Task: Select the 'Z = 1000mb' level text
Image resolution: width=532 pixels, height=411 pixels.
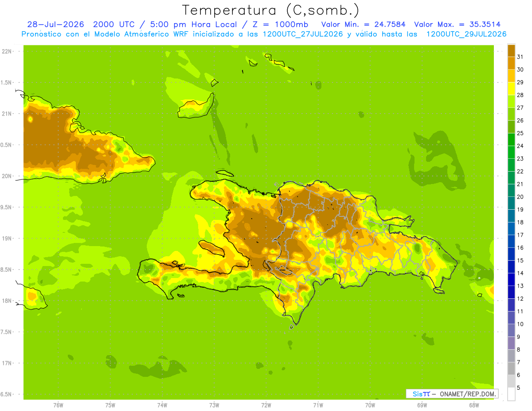Action: (x=280, y=24)
